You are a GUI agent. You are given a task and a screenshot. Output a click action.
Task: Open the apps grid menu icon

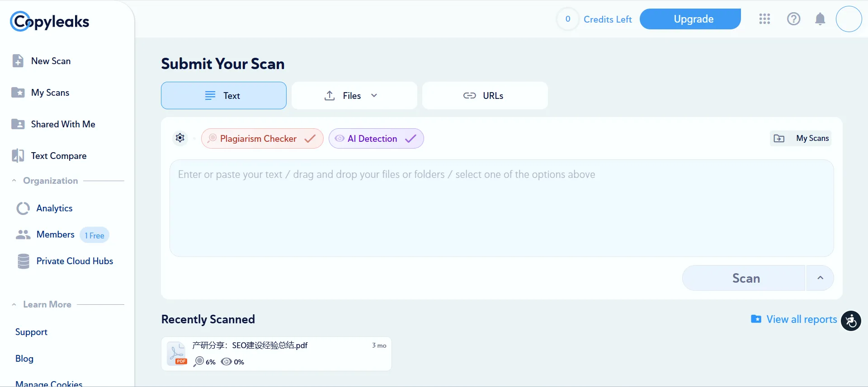[764, 19]
